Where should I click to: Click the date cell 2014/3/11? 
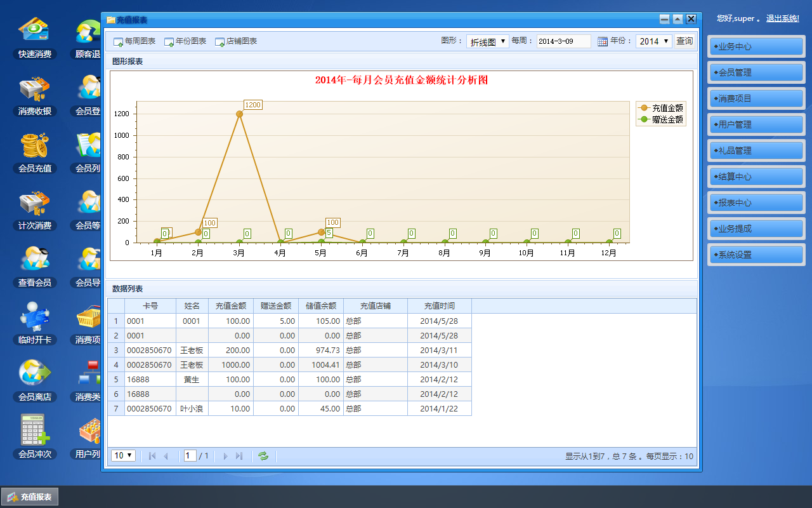(440, 351)
